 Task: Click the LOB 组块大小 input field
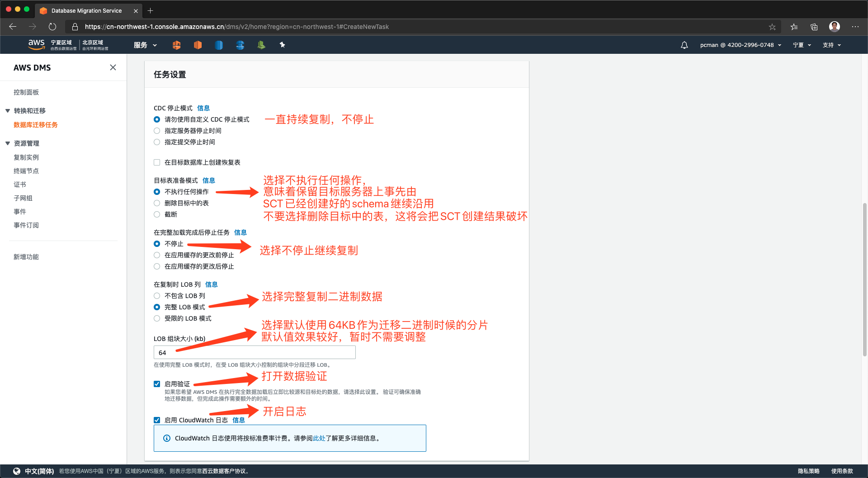tap(255, 352)
